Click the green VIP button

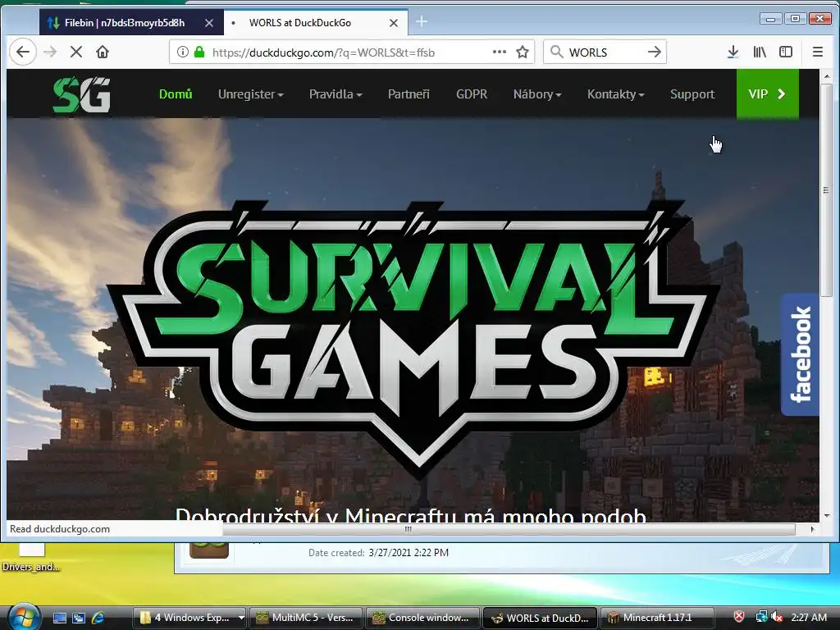pyautogui.click(x=768, y=94)
